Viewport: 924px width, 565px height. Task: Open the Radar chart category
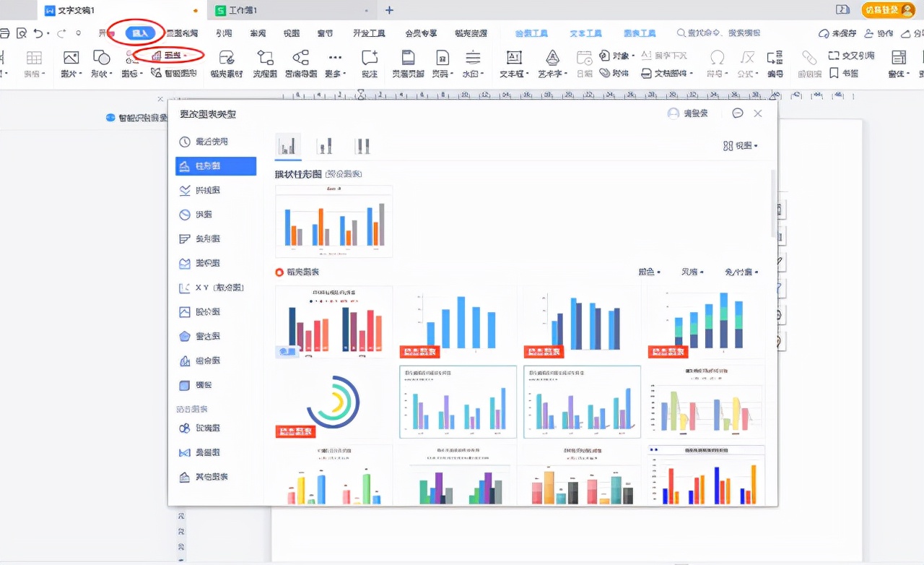206,336
